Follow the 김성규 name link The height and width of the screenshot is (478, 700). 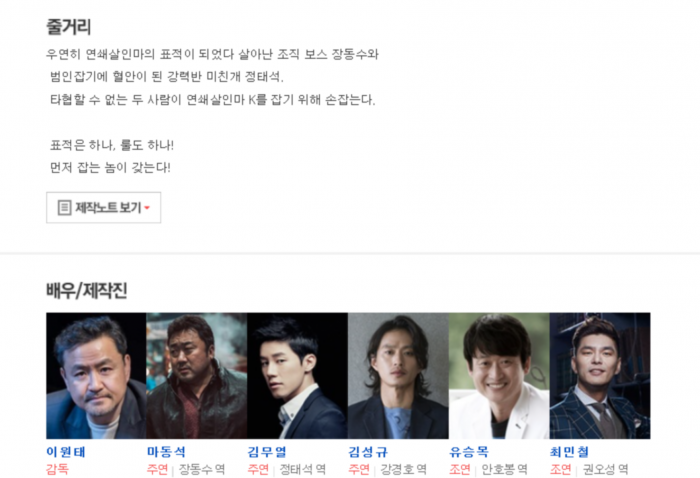coord(368,452)
